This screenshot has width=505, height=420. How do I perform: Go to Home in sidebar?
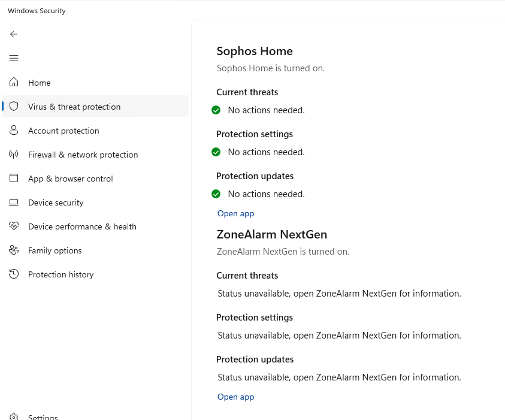(x=95, y=83)
